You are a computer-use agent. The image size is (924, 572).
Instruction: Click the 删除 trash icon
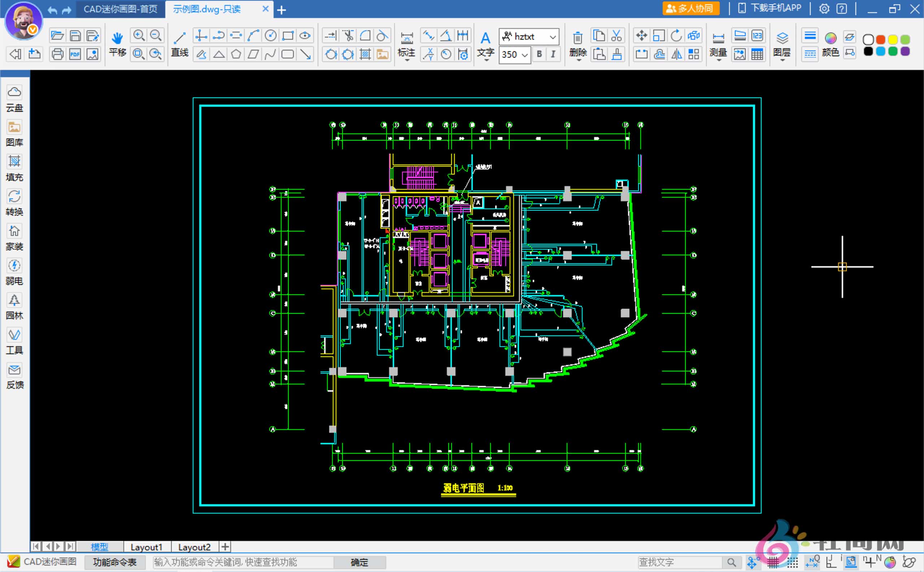click(577, 38)
